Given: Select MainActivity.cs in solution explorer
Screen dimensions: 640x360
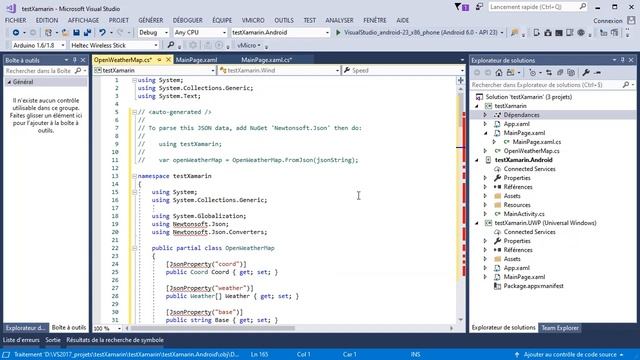Looking at the screenshot, I should pyautogui.click(x=524, y=214).
